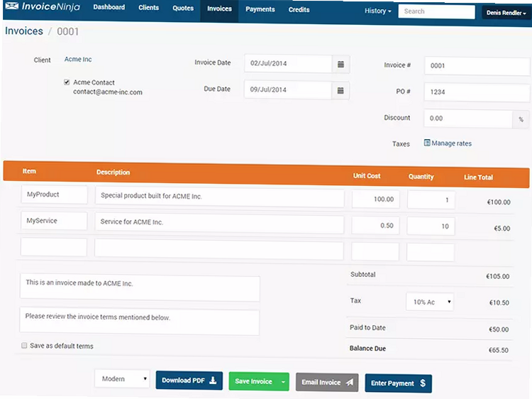Click the €10.50 tax amount
The height and width of the screenshot is (399, 532).
point(499,302)
